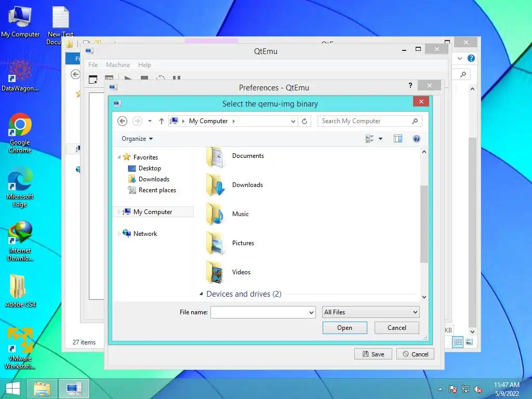Click the volume tray icon
This screenshot has width=532, height=399.
click(478, 389)
